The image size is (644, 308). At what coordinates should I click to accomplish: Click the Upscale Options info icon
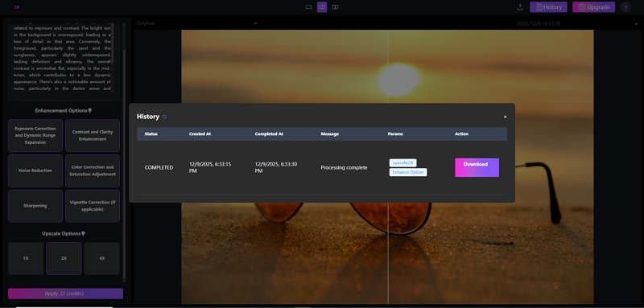[83, 234]
